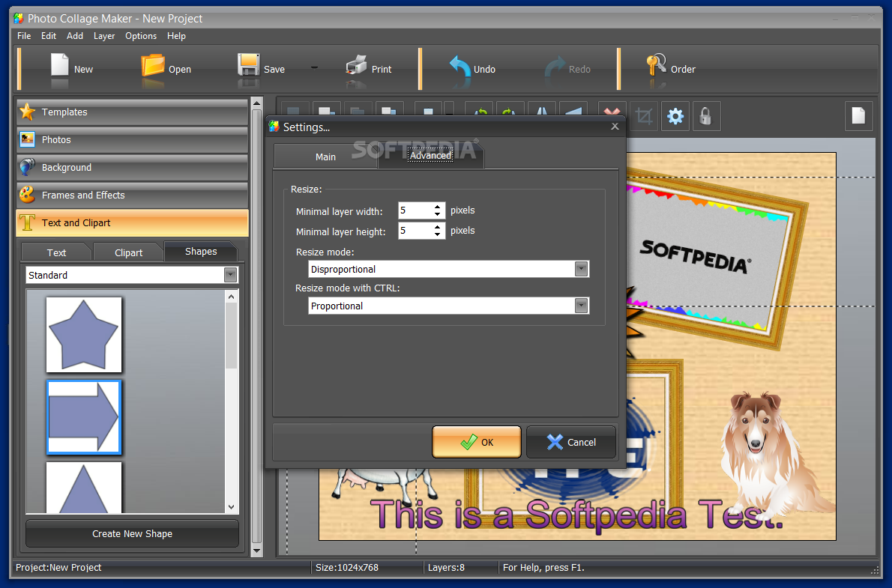Open the Background panel section
The image size is (892, 588).
pyautogui.click(x=132, y=167)
